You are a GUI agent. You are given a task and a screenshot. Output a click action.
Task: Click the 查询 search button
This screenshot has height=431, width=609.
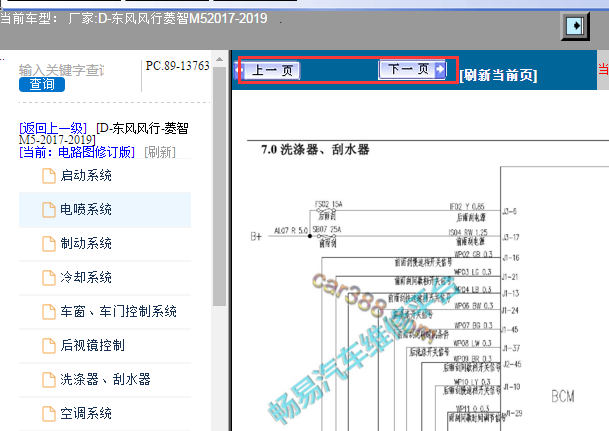42,84
